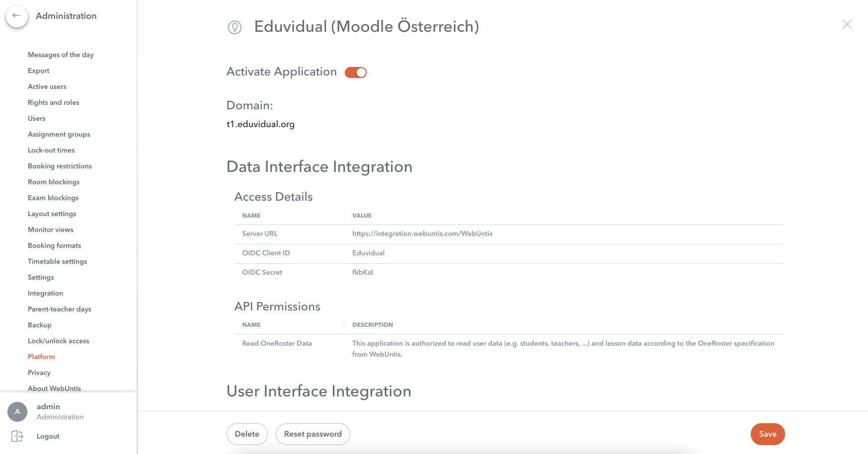Screen dimensions: 868x454
Task: Click the Delete button
Action: click(x=247, y=434)
